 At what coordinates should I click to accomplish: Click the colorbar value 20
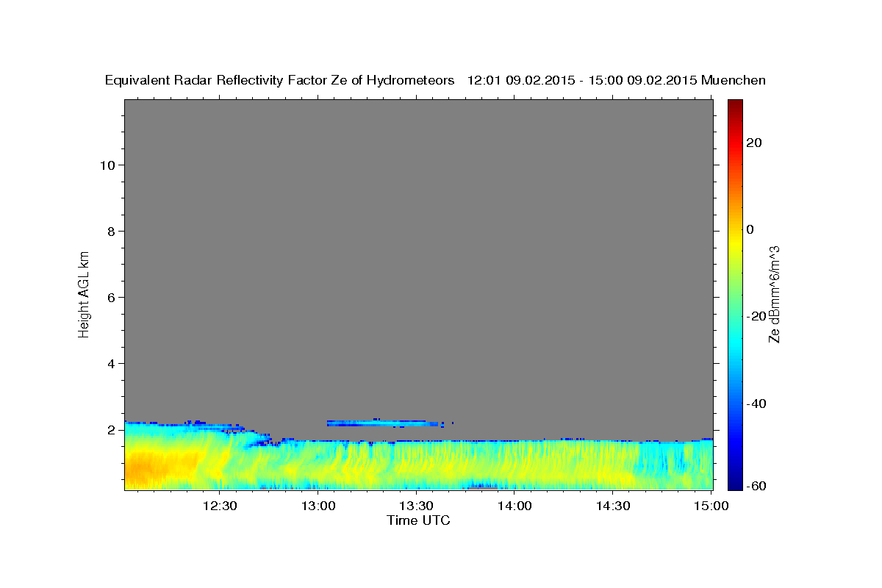pos(753,143)
